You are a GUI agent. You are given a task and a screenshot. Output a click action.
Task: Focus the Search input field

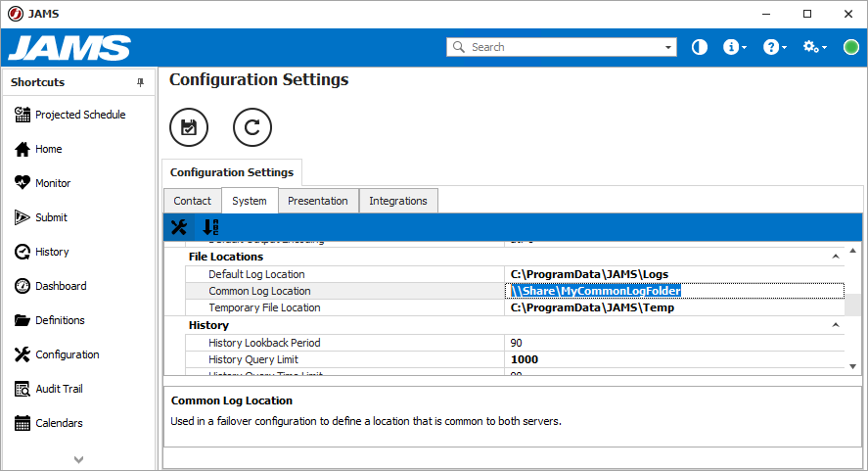561,47
